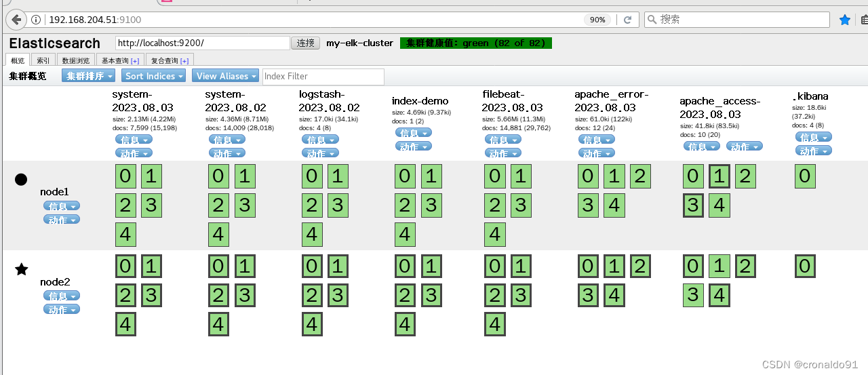Bookmark this page with the star icon
Screen dimensions: 868x375
coord(845,20)
